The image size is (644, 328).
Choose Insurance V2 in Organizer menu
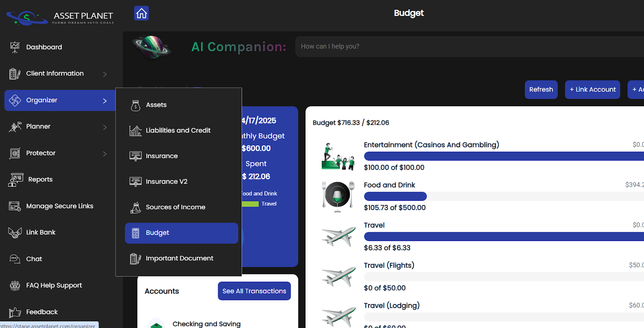[x=166, y=182]
